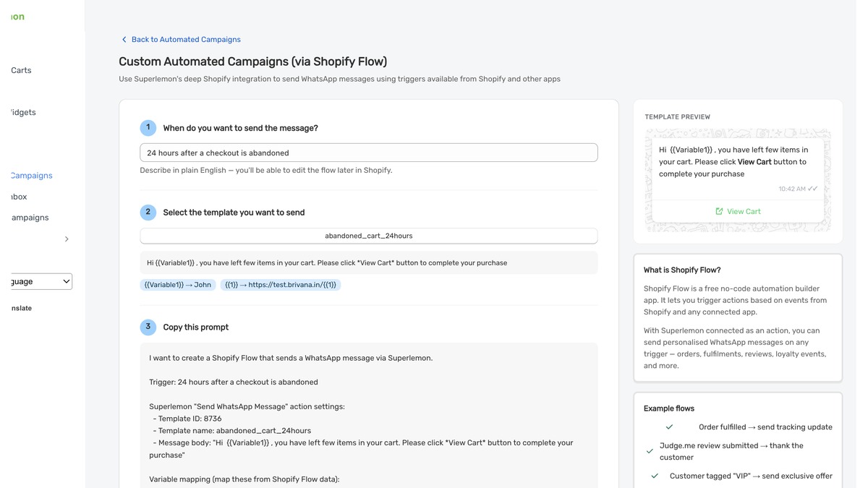Open the Carts sidebar item
The width and height of the screenshot is (868, 488).
(21, 70)
